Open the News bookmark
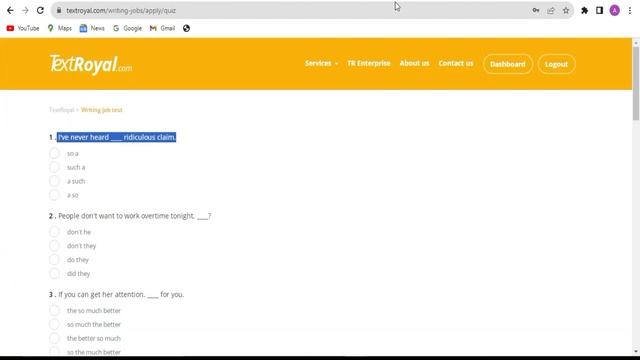This screenshot has height=360, width=640. 92,28
